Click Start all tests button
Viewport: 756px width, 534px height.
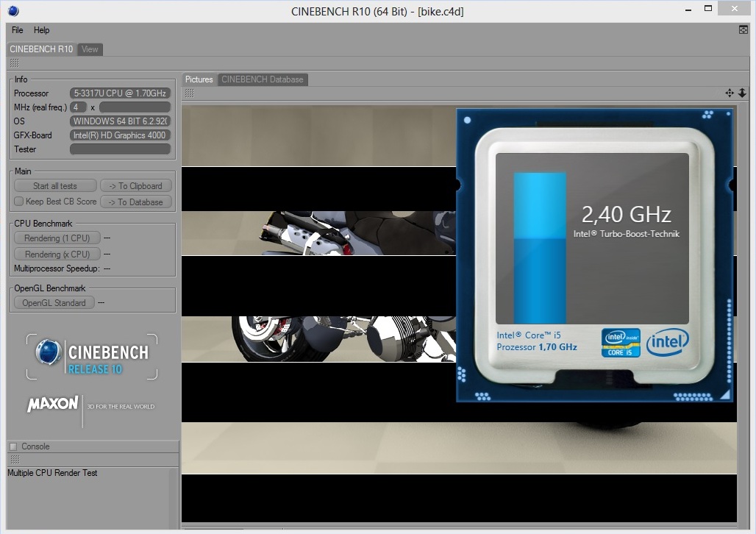pyautogui.click(x=55, y=185)
